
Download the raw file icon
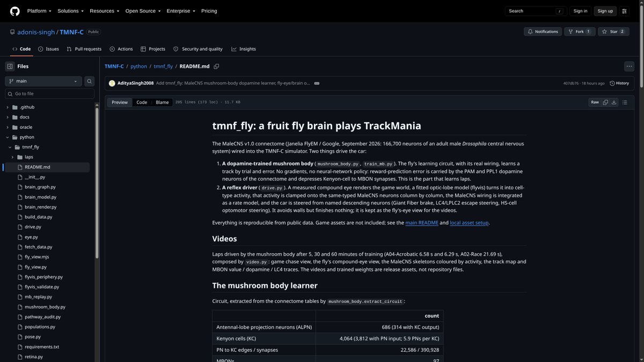click(x=614, y=102)
